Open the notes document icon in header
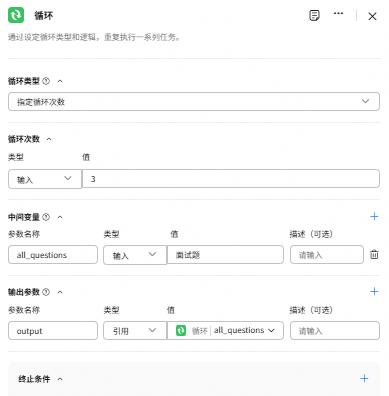The height and width of the screenshot is (396, 389). pos(314,15)
